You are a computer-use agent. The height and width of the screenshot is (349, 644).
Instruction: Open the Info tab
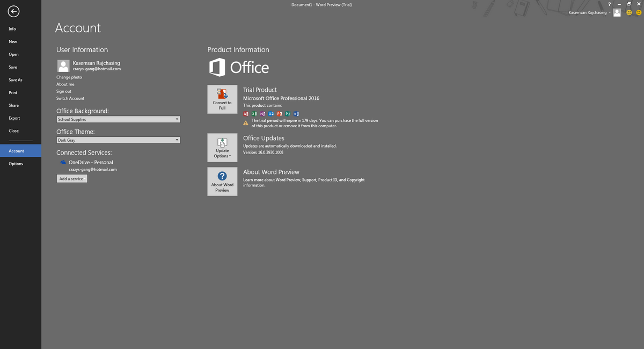click(x=20, y=28)
